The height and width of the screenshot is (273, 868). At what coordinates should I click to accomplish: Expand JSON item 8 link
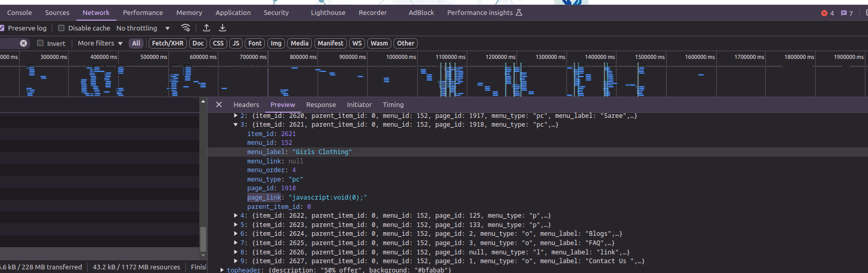click(235, 252)
